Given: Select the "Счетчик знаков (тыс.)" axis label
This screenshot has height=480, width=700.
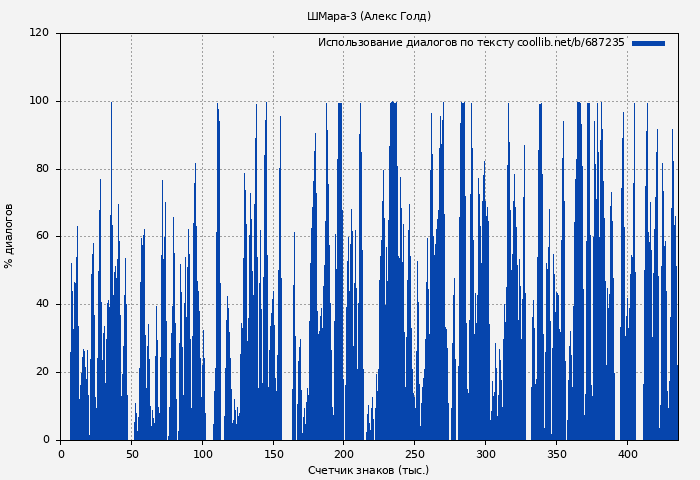Looking at the screenshot, I should coord(368,470).
